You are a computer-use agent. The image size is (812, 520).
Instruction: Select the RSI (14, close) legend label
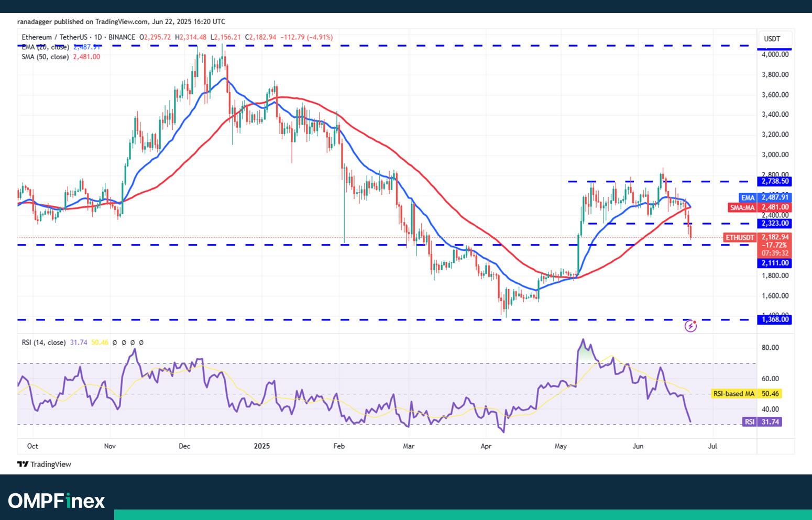tap(43, 342)
